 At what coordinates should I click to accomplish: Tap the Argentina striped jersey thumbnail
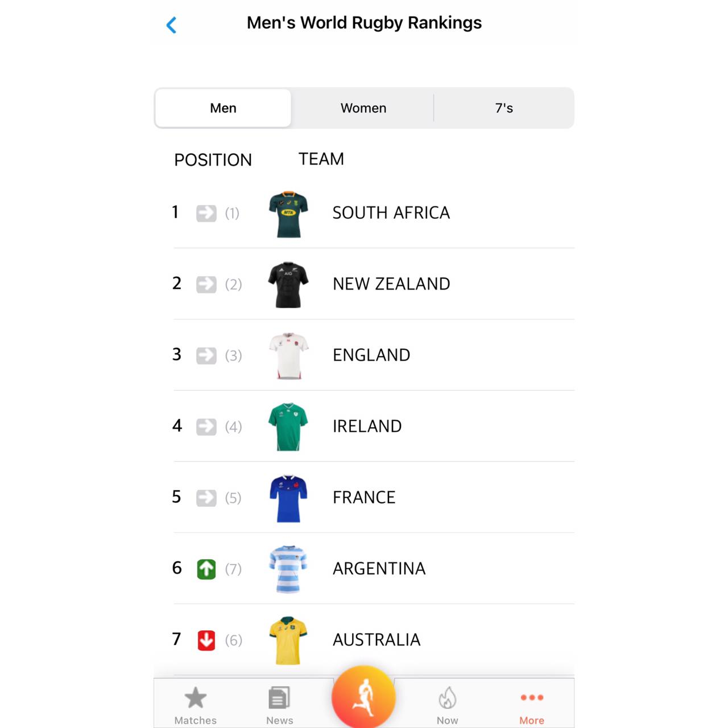pos(288,569)
